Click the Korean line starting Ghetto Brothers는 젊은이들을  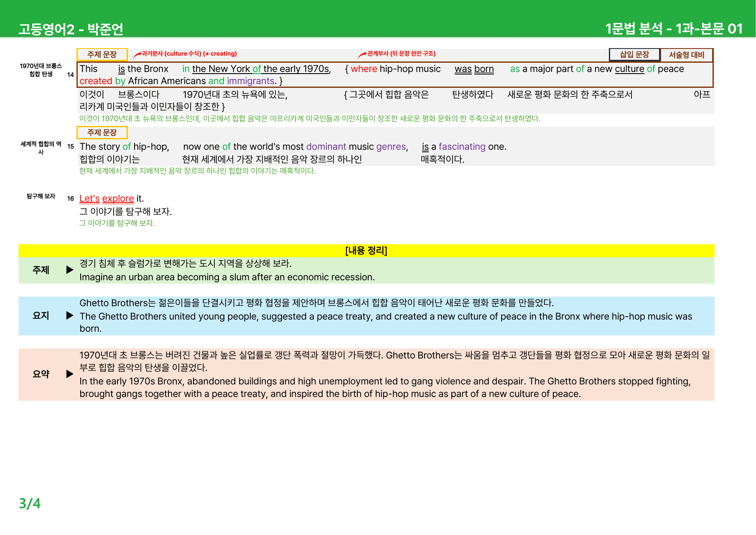click(x=316, y=303)
